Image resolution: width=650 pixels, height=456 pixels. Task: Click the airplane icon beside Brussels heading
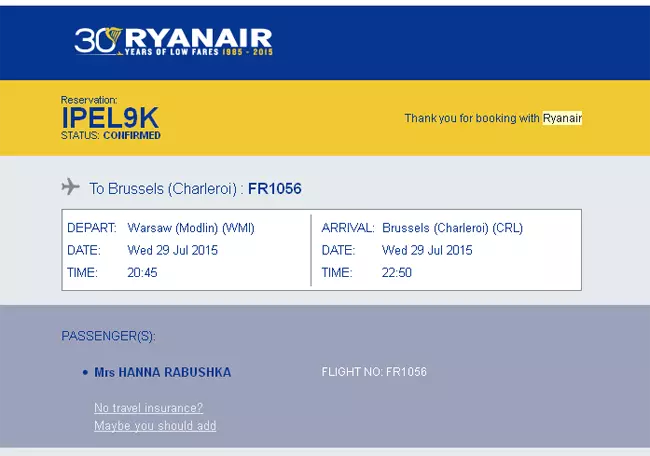coord(70,187)
